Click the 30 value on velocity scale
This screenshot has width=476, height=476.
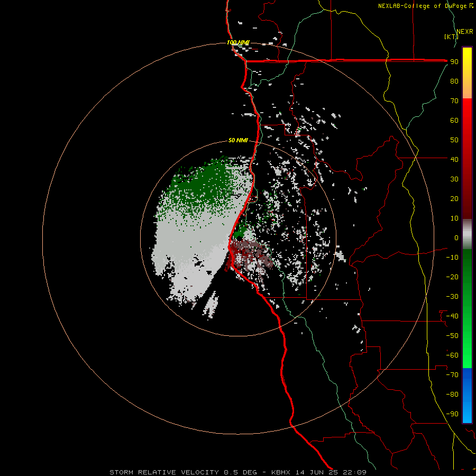(x=454, y=179)
